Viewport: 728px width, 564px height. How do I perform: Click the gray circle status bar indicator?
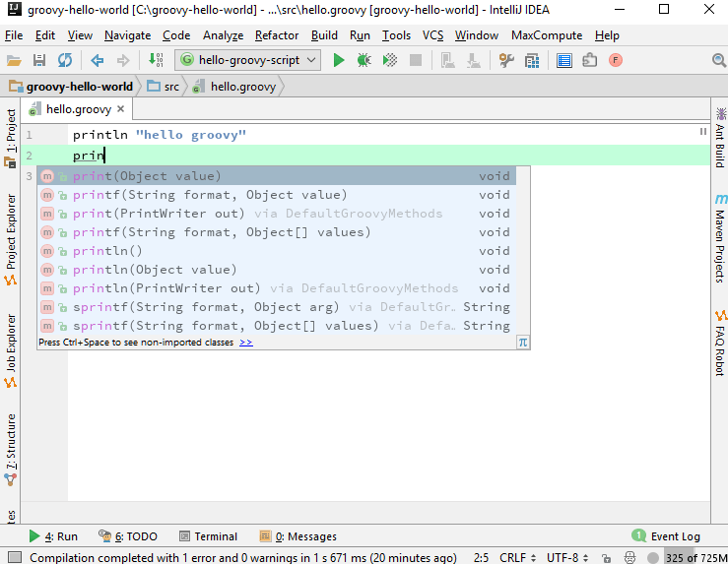pos(653,557)
